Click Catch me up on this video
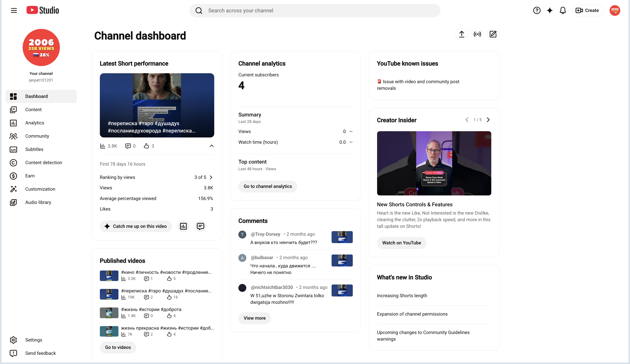 [136, 226]
